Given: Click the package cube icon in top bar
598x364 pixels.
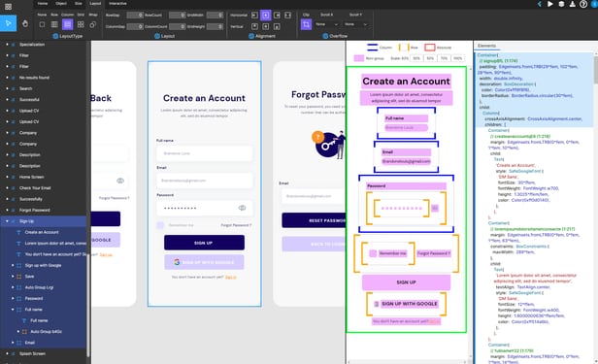Looking at the screenshot, I should 561,4.
